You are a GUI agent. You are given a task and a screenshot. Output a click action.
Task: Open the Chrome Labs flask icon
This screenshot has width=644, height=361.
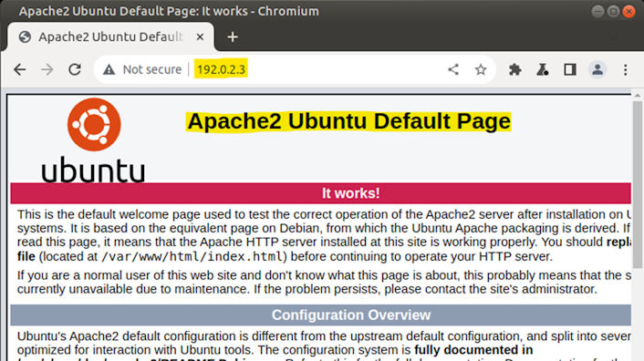point(543,69)
